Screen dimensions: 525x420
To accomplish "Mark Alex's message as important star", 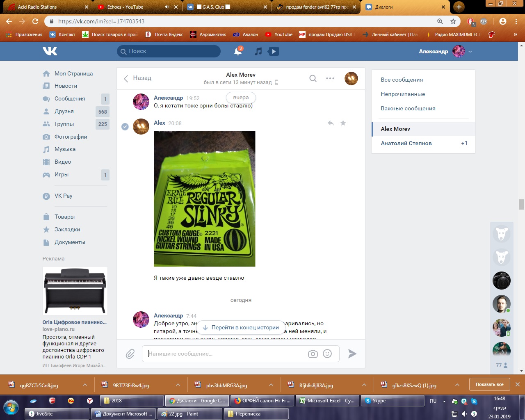I will point(343,123).
